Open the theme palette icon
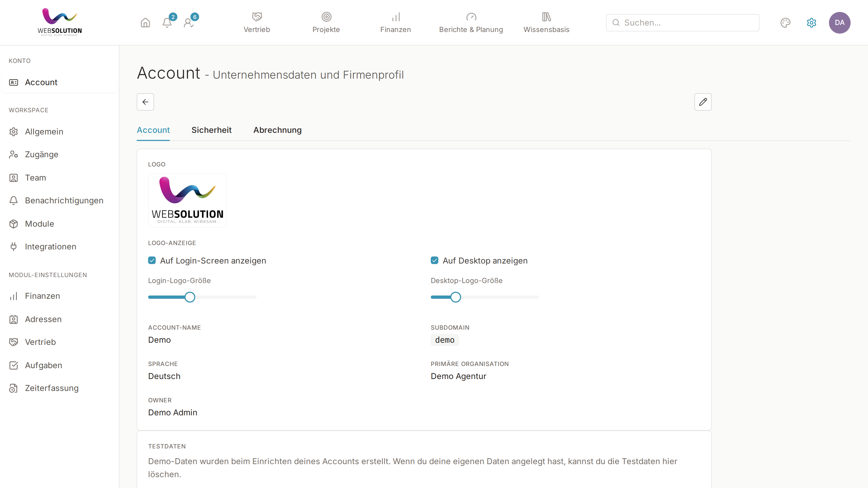 (786, 23)
